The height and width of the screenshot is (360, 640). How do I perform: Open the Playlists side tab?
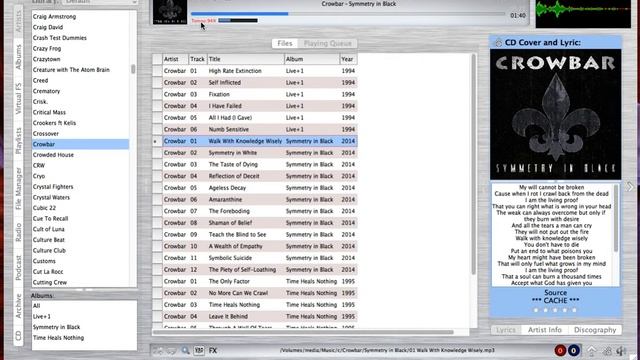click(x=18, y=141)
